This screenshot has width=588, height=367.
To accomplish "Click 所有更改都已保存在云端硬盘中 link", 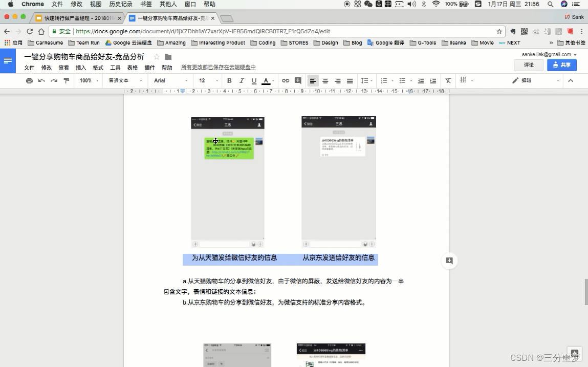I will click(x=218, y=68).
